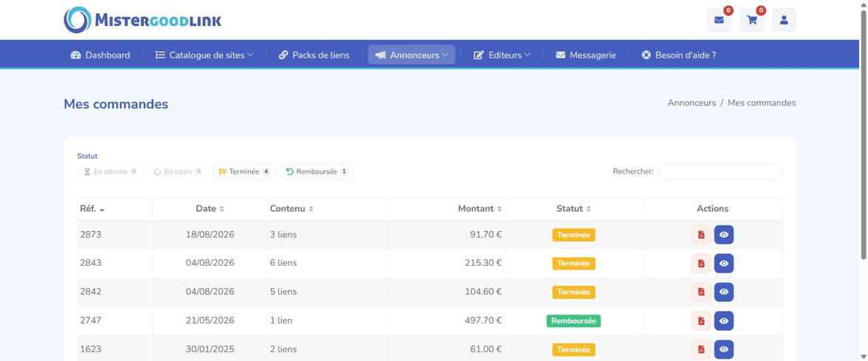
Task: Open Packs de liens page
Action: click(314, 55)
